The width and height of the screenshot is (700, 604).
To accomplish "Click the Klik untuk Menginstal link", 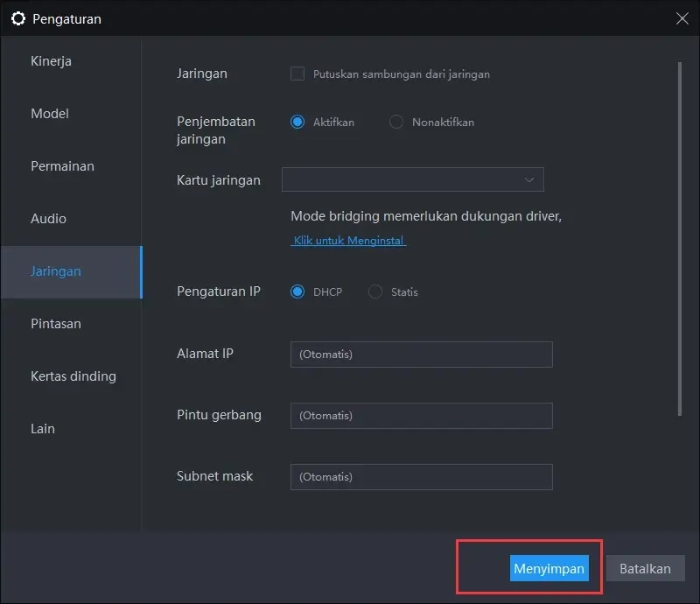I will [x=347, y=239].
